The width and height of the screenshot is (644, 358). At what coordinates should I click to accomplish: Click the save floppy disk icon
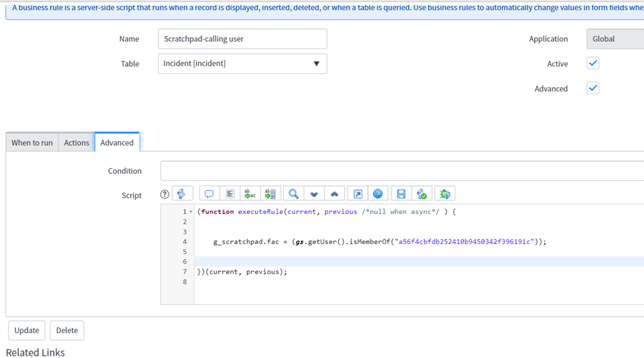click(x=401, y=194)
